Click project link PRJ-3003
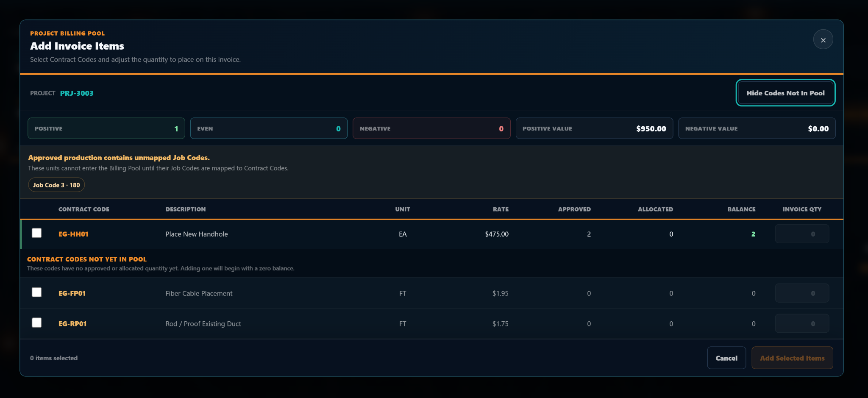868x398 pixels. [x=77, y=93]
